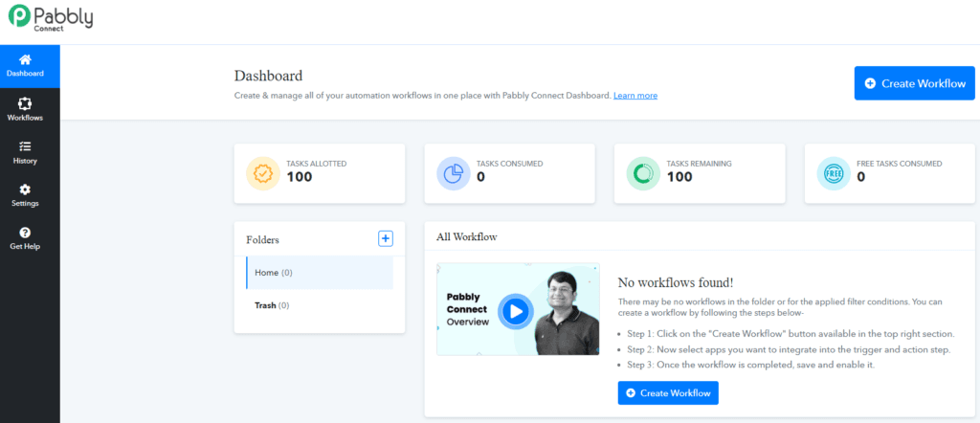Click the Tasks Consumed pie icon
Image resolution: width=980 pixels, height=423 pixels.
coord(453,173)
